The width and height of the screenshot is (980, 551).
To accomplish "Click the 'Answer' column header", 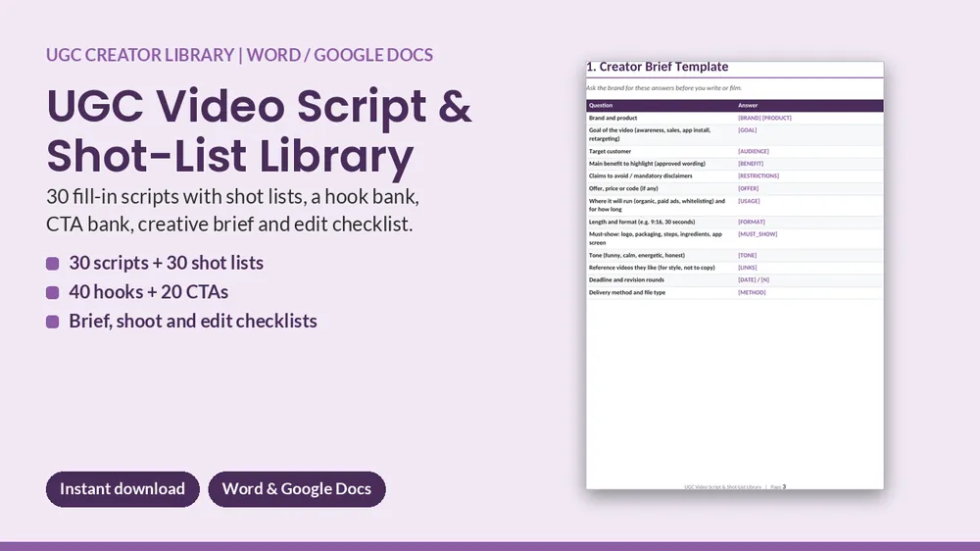I will coord(748,105).
